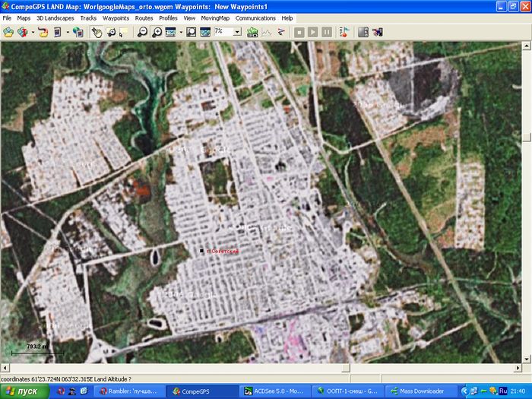Click Opera quick launch icon
532x399 pixels.
[61, 391]
